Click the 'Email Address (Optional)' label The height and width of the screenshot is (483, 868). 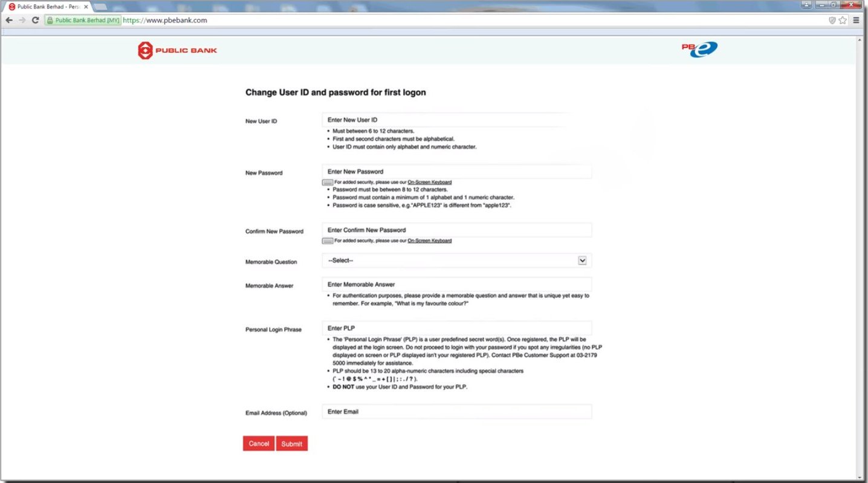tap(276, 413)
